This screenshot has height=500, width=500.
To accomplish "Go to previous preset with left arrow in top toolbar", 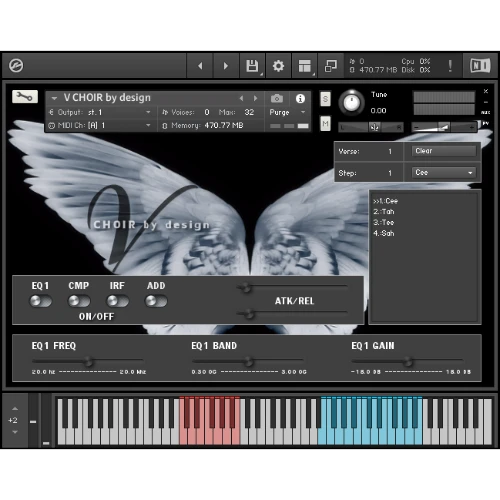I will (200, 66).
